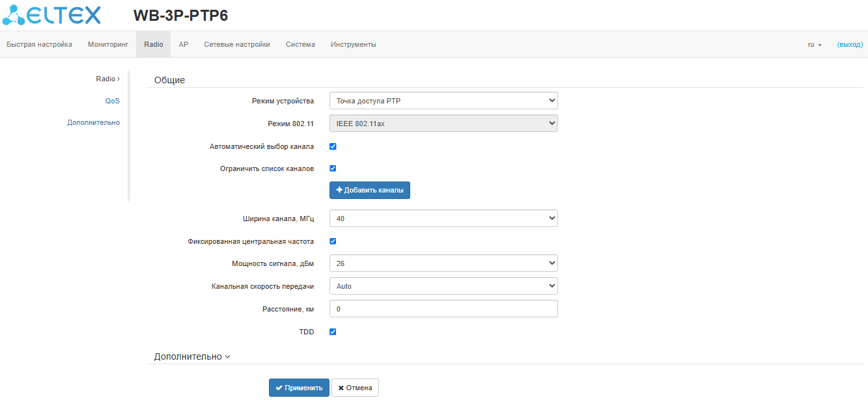Expand the Дополнительно section below the form
The height and width of the screenshot is (400, 868).
point(192,356)
